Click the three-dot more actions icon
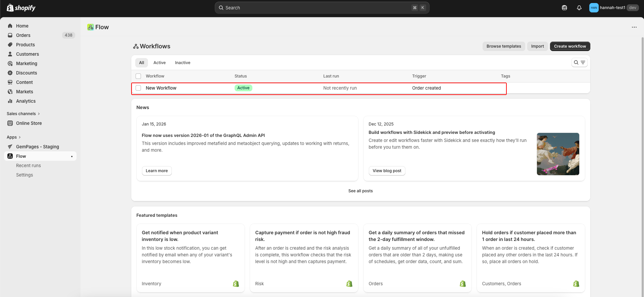 click(634, 27)
